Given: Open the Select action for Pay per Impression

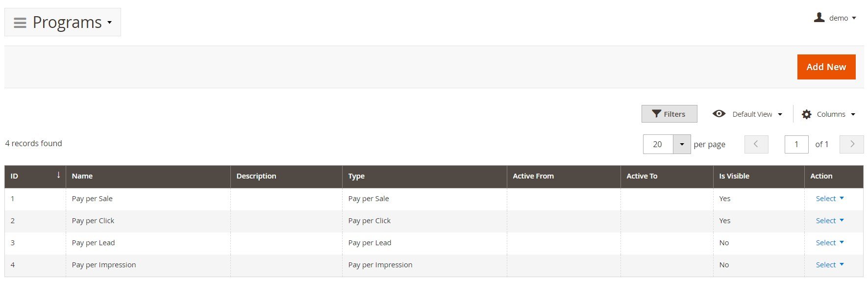Looking at the screenshot, I should (x=830, y=265).
